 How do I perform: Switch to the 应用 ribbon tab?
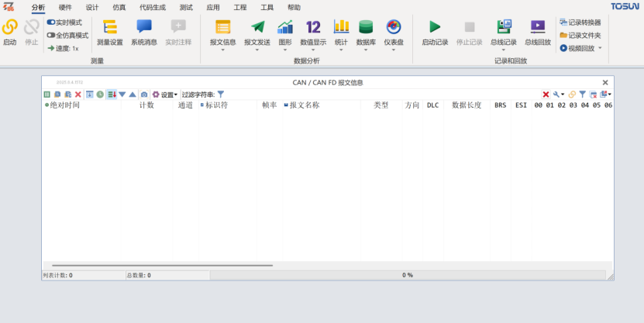click(213, 8)
